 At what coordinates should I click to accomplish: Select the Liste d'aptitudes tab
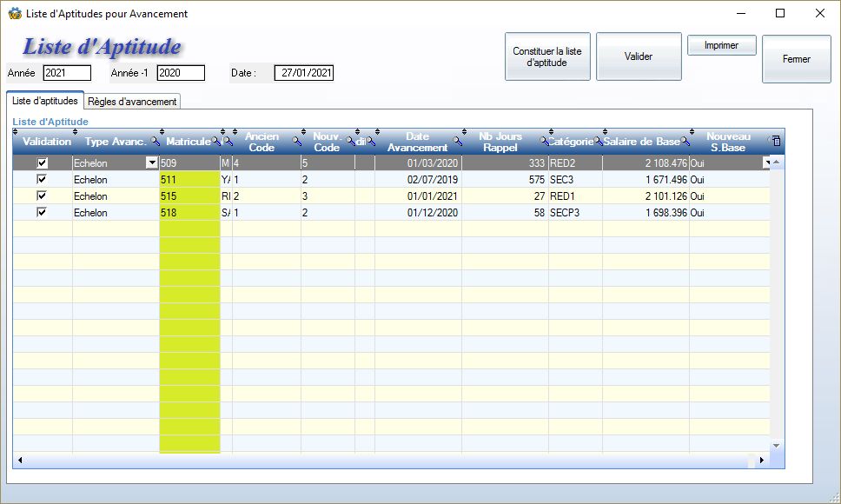point(45,101)
